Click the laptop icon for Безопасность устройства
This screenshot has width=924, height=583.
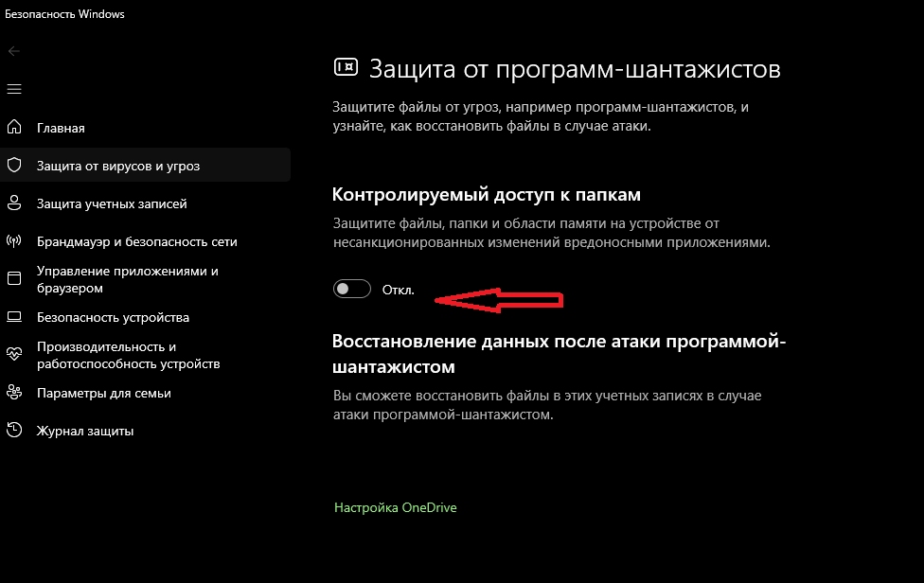[x=14, y=317]
